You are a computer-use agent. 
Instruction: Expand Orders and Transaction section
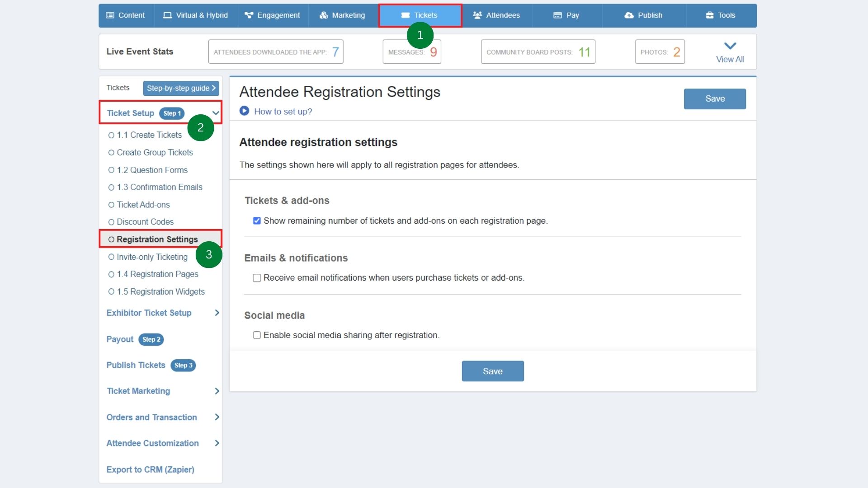tap(217, 417)
